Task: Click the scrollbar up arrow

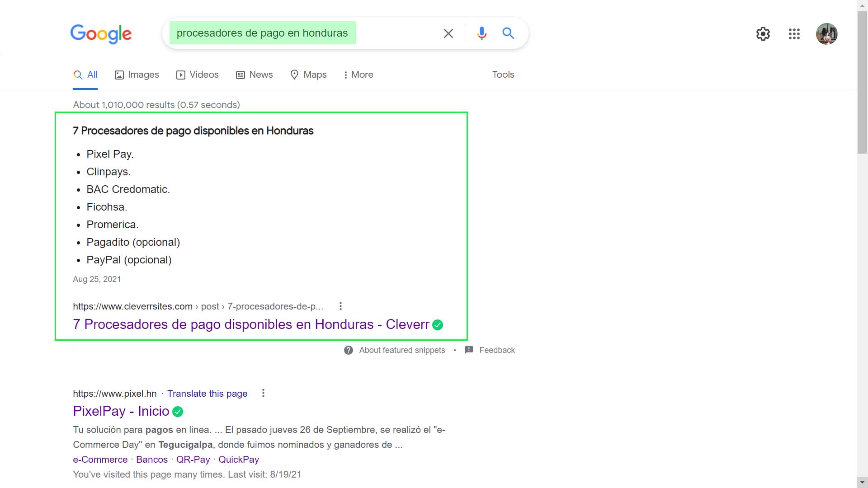Action: coord(862,5)
